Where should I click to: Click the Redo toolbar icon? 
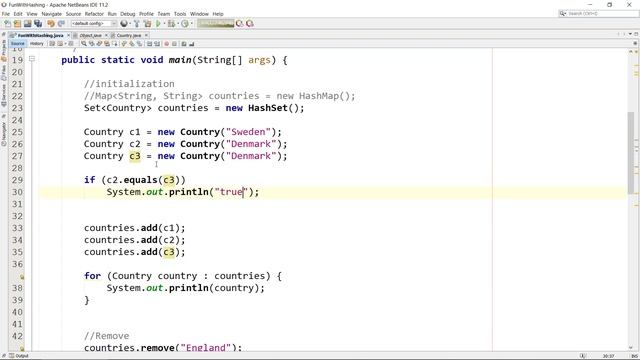[x=61, y=24]
